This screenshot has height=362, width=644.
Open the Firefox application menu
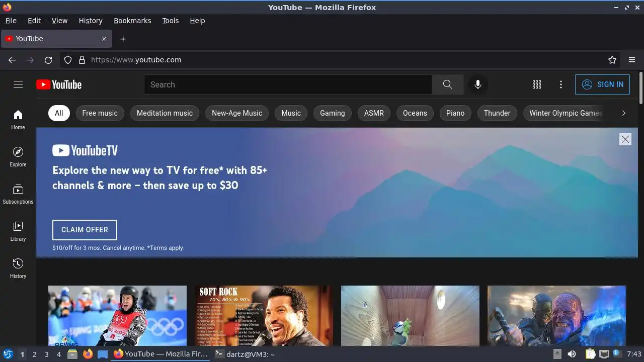(632, 60)
